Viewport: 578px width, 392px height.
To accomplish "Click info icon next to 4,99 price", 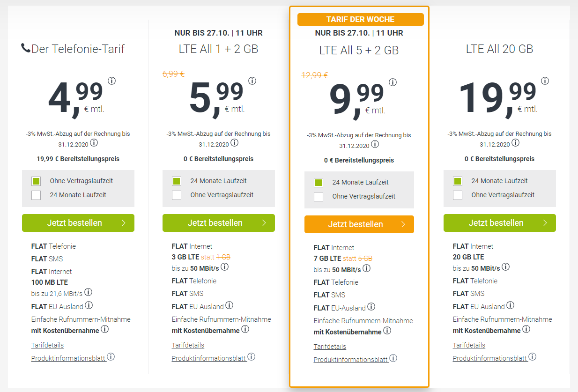I will 111,81.
